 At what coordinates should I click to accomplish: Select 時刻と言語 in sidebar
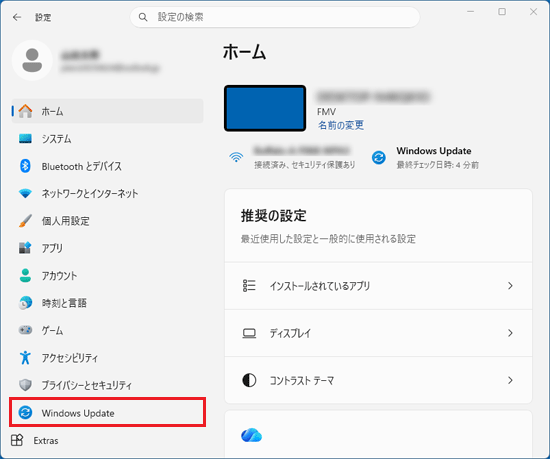pyautogui.click(x=107, y=303)
